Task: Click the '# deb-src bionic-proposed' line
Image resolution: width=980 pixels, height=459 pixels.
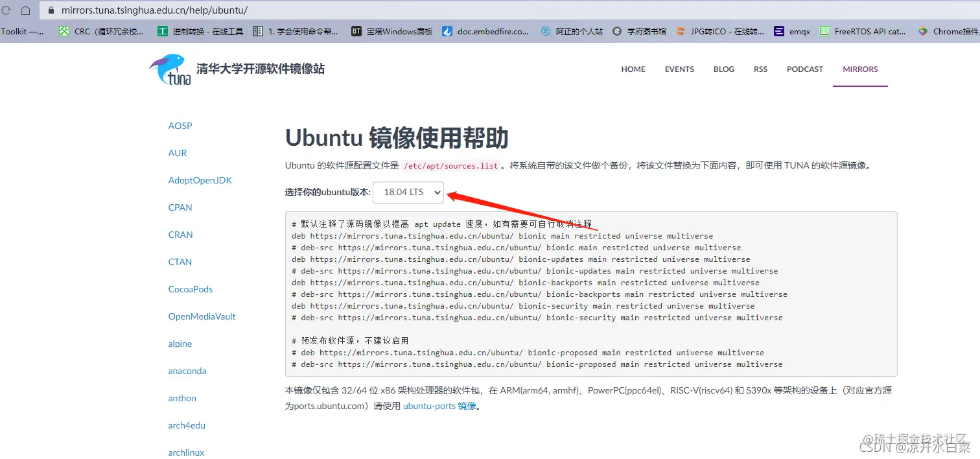Action: pyautogui.click(x=537, y=364)
